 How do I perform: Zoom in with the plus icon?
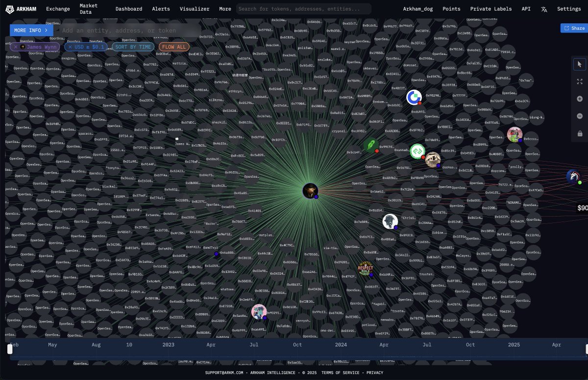tap(580, 99)
